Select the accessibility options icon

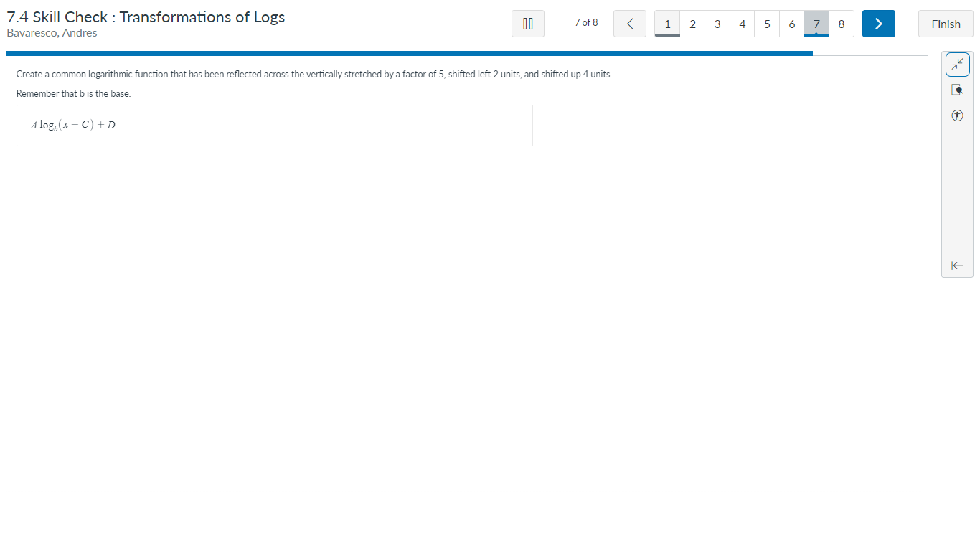point(957,115)
